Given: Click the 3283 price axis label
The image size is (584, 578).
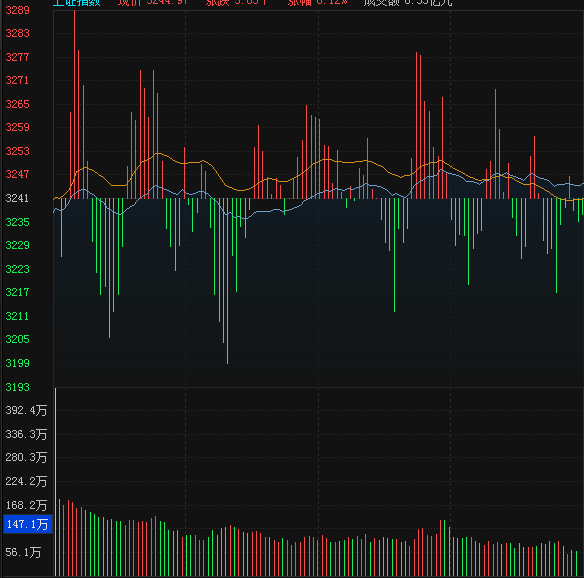Looking at the screenshot, I should tap(18, 33).
